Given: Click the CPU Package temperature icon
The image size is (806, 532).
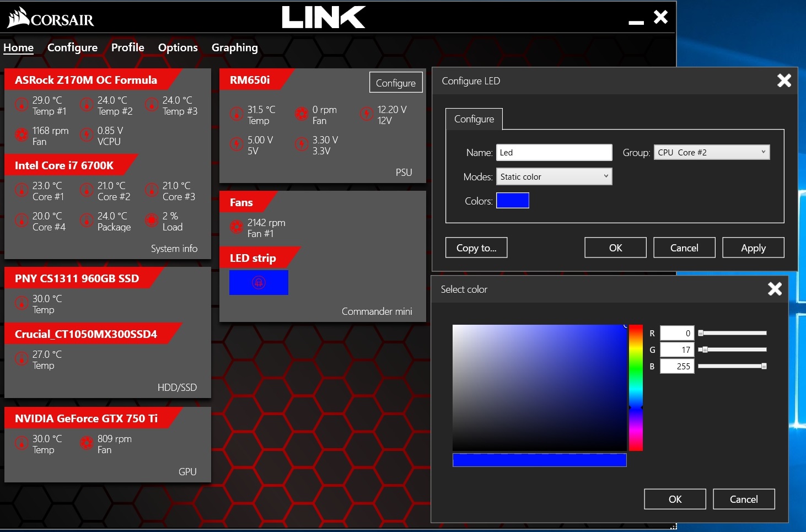Looking at the screenshot, I should [87, 220].
